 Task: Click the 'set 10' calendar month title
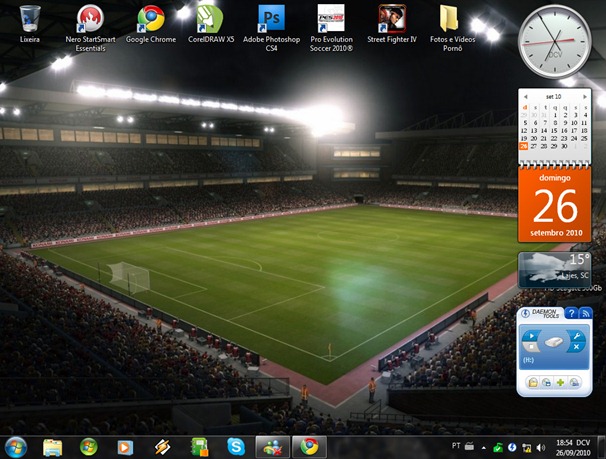(553, 97)
